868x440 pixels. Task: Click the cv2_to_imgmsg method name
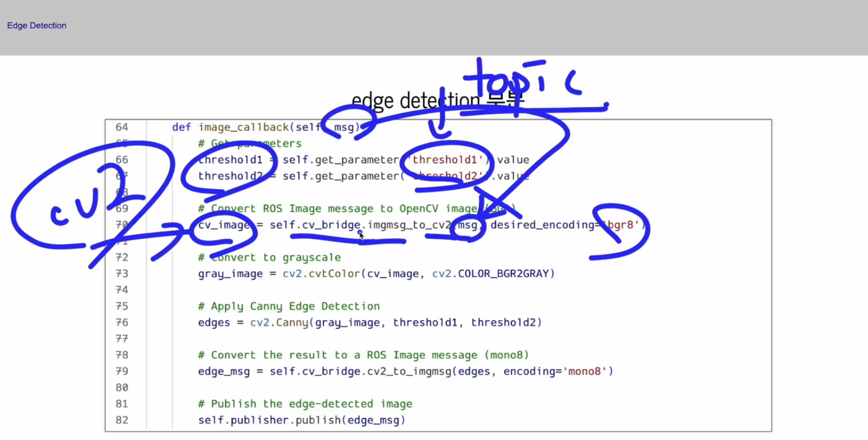[409, 371]
